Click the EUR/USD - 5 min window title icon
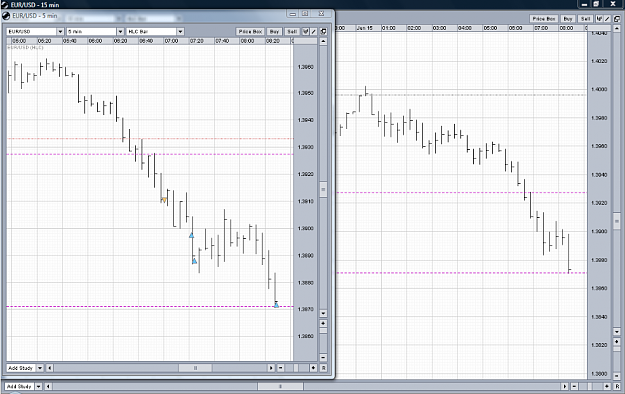Screen dimensions: 625x394 (x=6, y=16)
